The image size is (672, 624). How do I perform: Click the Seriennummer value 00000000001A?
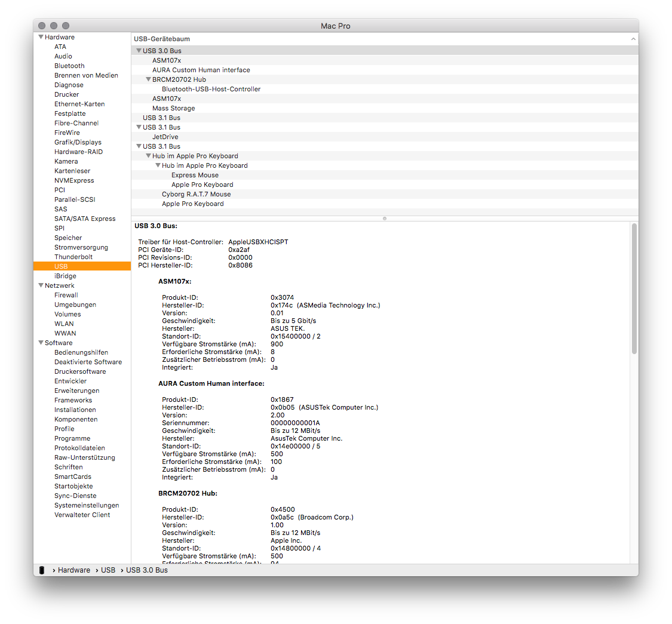tap(295, 423)
